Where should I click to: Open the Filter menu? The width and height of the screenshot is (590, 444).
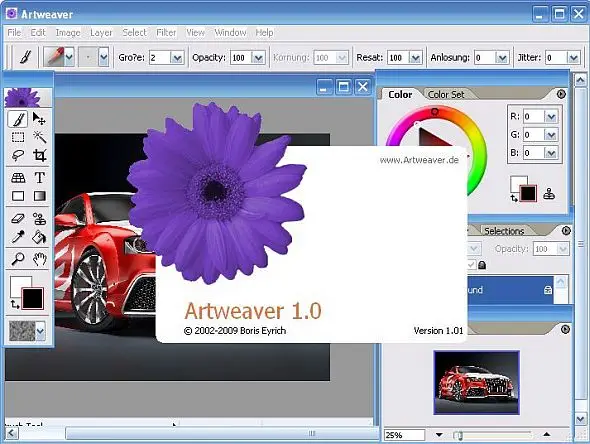tap(166, 33)
